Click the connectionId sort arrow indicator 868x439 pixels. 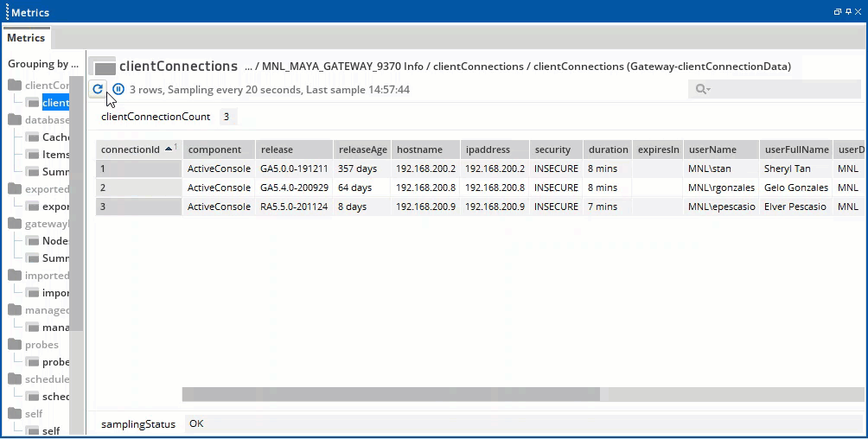[169, 149]
